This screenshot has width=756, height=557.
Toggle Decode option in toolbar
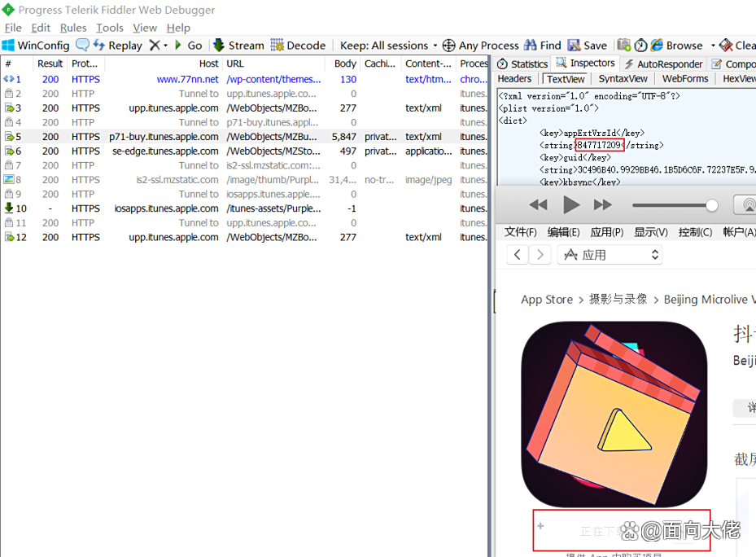(x=298, y=46)
